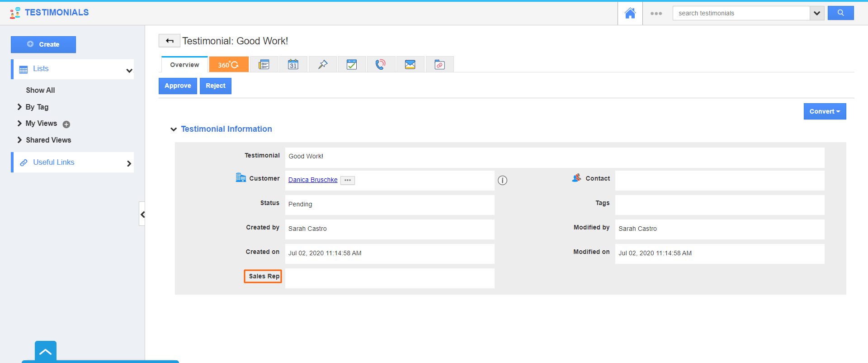Click the empty Tags field
The height and width of the screenshot is (363, 868).
tap(720, 205)
